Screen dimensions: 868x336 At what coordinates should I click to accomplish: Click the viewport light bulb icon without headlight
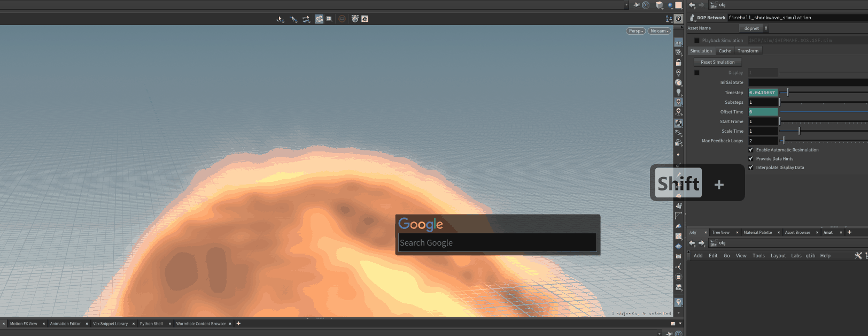678,92
